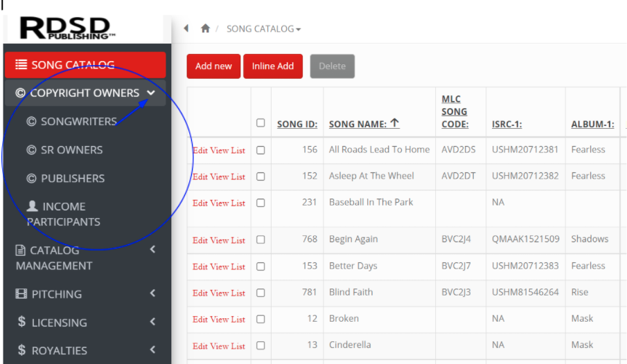Screen dimensions: 627x364
Task: Click the home icon in breadcrumb
Action: click(206, 28)
